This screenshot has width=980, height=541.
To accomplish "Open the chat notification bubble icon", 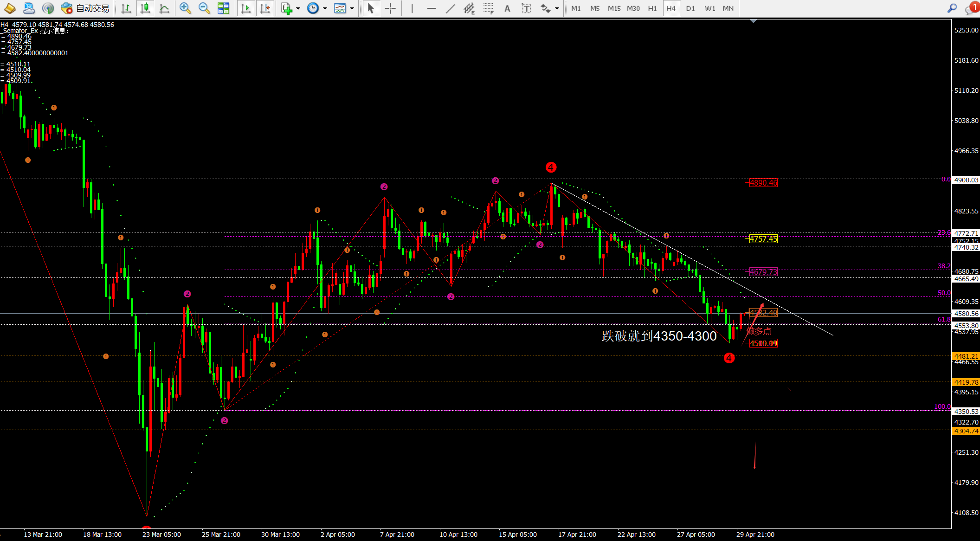I will [x=971, y=8].
